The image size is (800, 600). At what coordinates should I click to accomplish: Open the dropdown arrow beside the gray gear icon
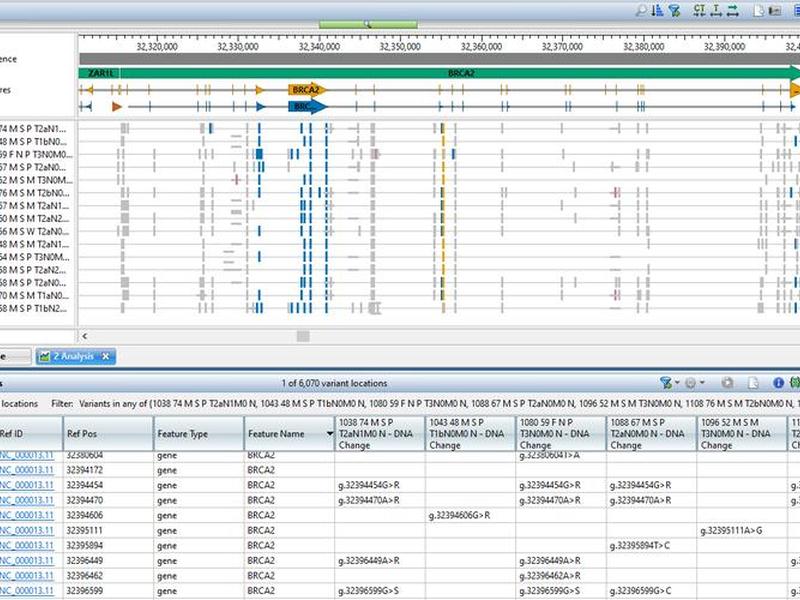702,383
